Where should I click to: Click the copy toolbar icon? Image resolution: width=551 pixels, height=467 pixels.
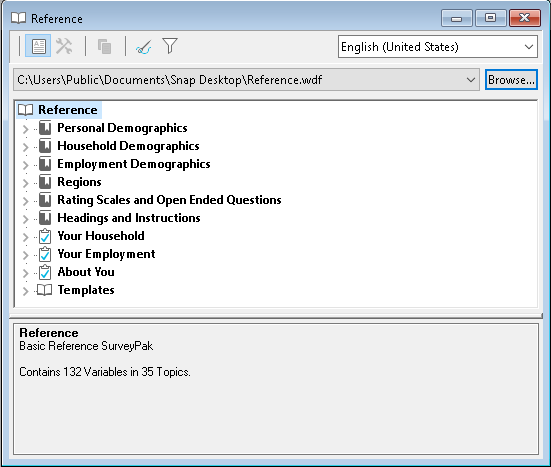pos(104,46)
